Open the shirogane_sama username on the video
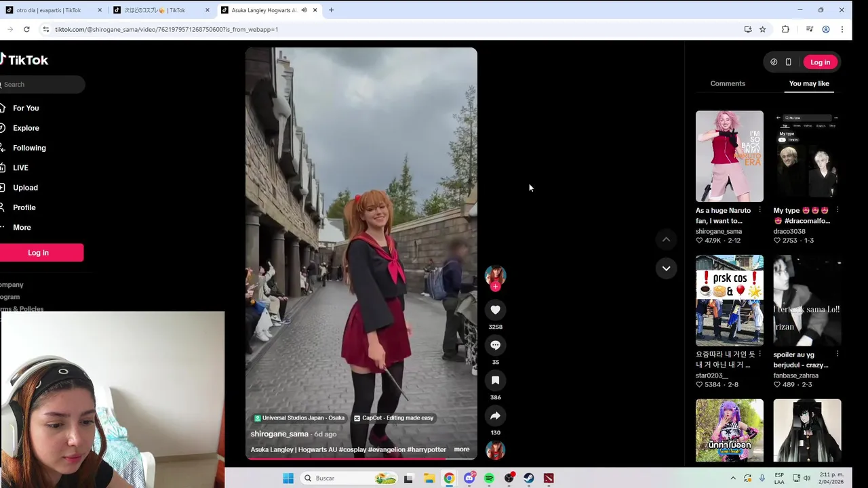This screenshot has height=488, width=868. point(279,434)
